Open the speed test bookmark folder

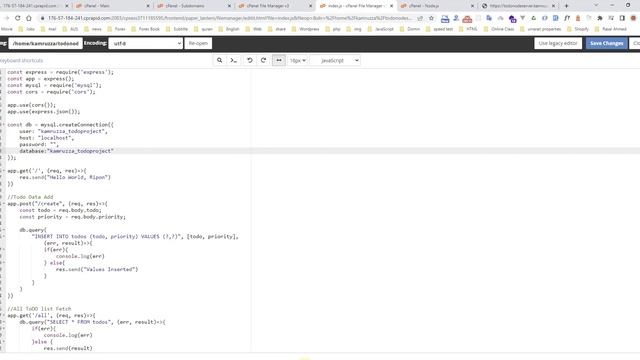tap(439, 29)
